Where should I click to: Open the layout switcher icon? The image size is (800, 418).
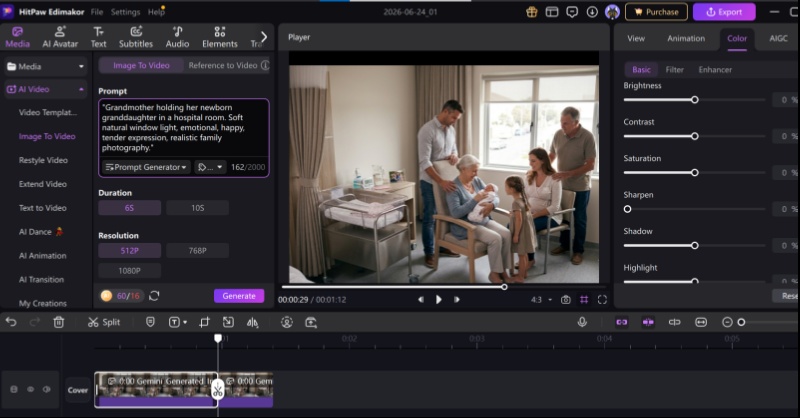(552, 12)
